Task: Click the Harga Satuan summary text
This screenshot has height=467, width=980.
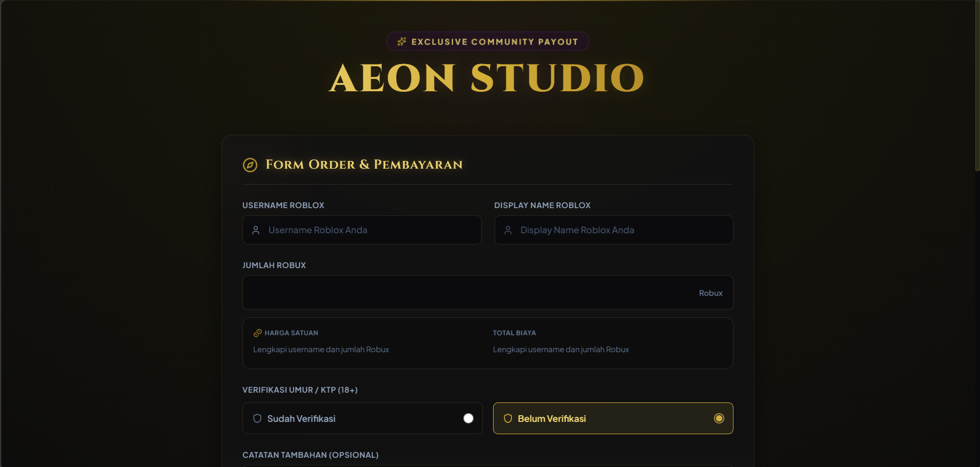Action: click(x=321, y=350)
